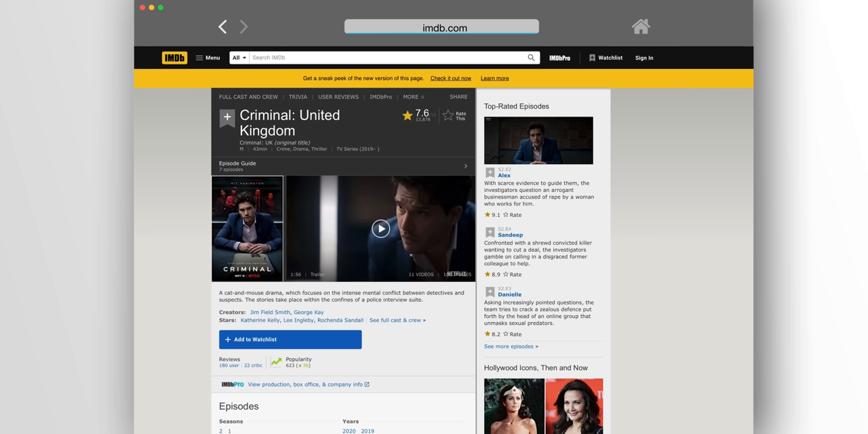
Task: Open IMDbPro from the top navigation bar
Action: (559, 58)
